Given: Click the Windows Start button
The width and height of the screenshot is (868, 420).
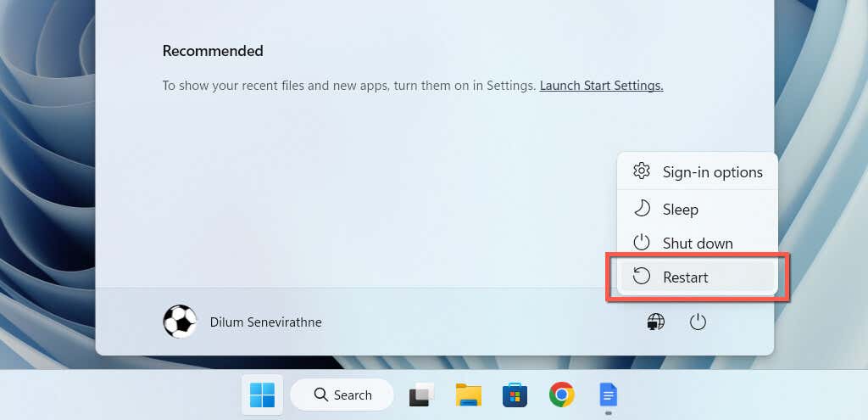Looking at the screenshot, I should coord(262,395).
